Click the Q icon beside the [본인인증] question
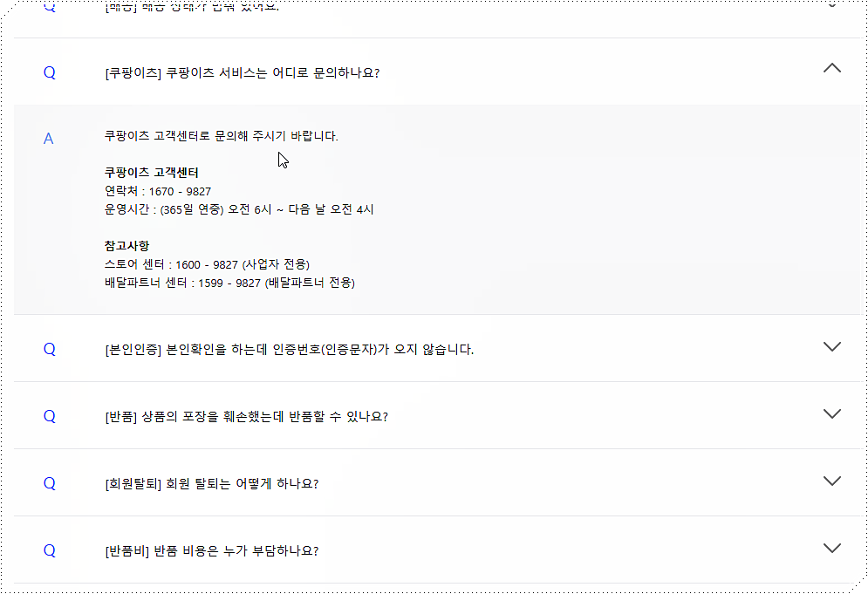Image resolution: width=868 pixels, height=594 pixels. tap(49, 349)
